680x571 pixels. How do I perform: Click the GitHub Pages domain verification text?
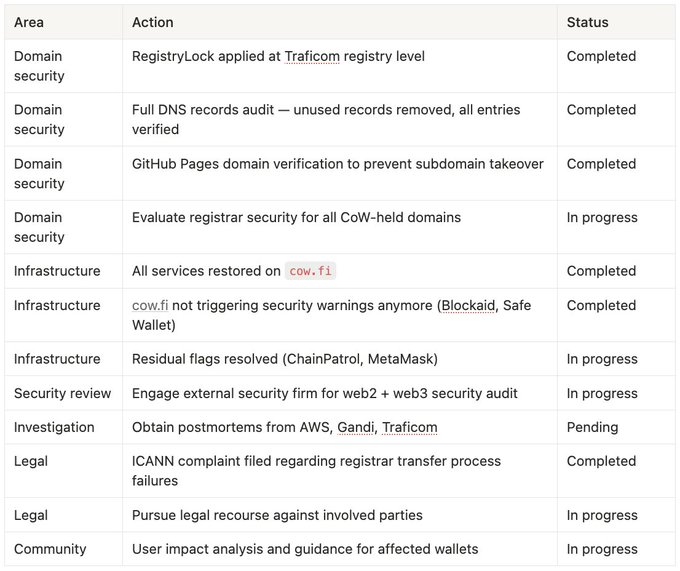pos(337,164)
